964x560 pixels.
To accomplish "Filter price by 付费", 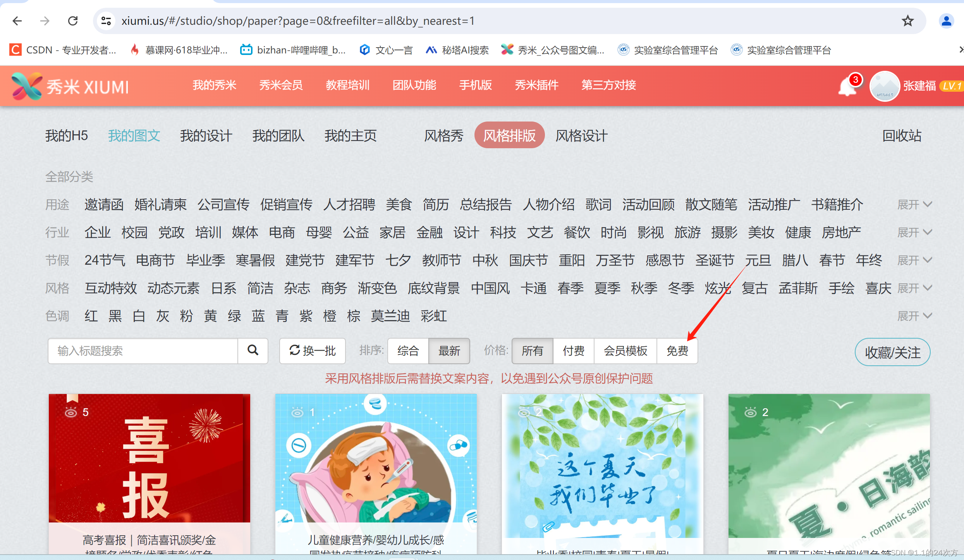I will (x=573, y=351).
